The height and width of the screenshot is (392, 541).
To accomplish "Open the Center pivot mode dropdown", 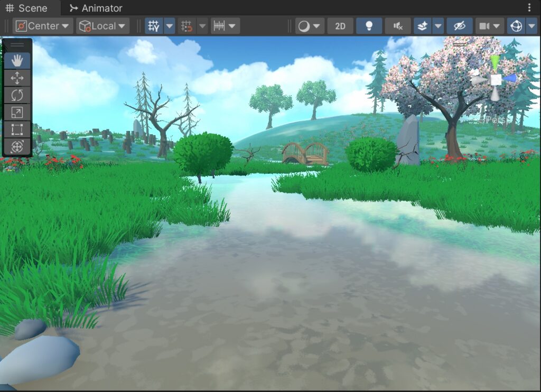I will (x=43, y=26).
